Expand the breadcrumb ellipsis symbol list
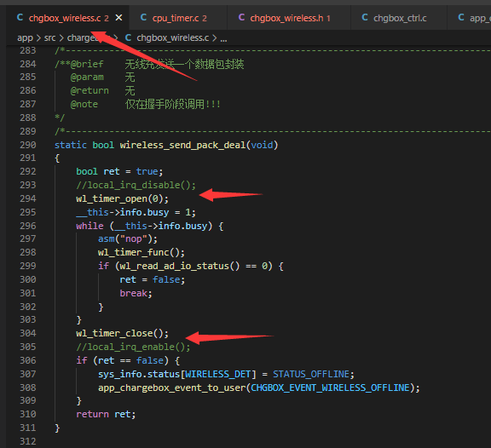 [223, 38]
